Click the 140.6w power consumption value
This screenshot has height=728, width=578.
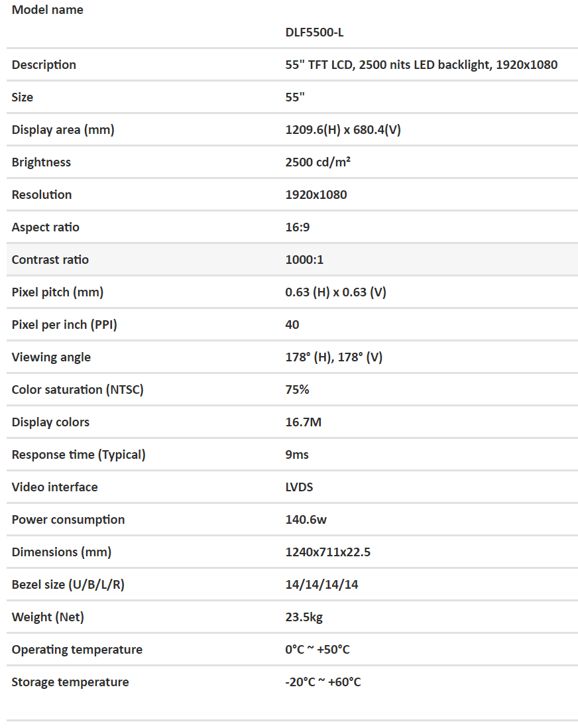306,519
